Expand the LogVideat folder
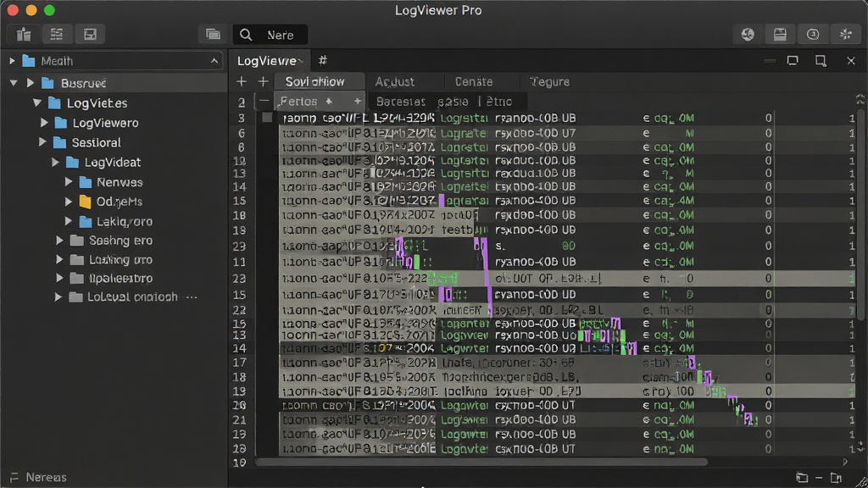This screenshot has width=868, height=488. pos(55,162)
